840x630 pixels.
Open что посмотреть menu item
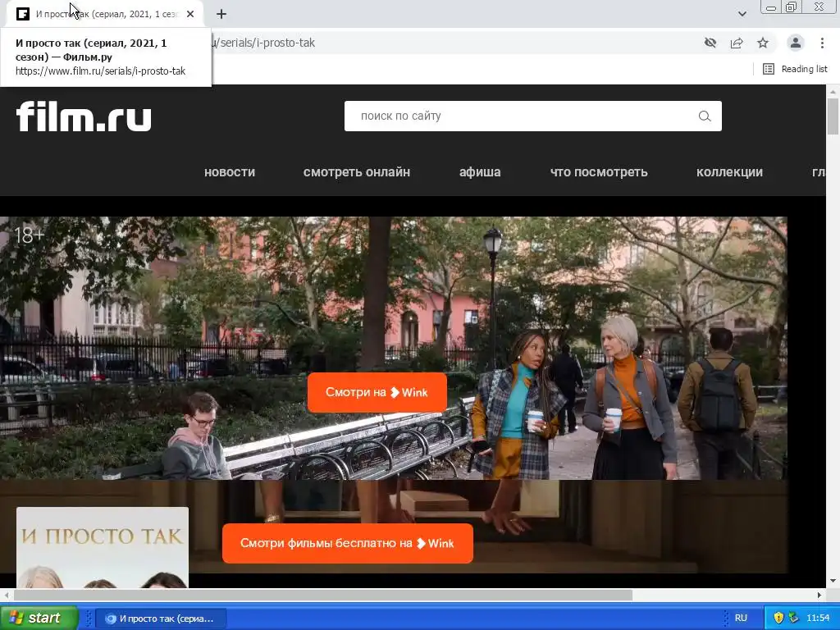599,172
